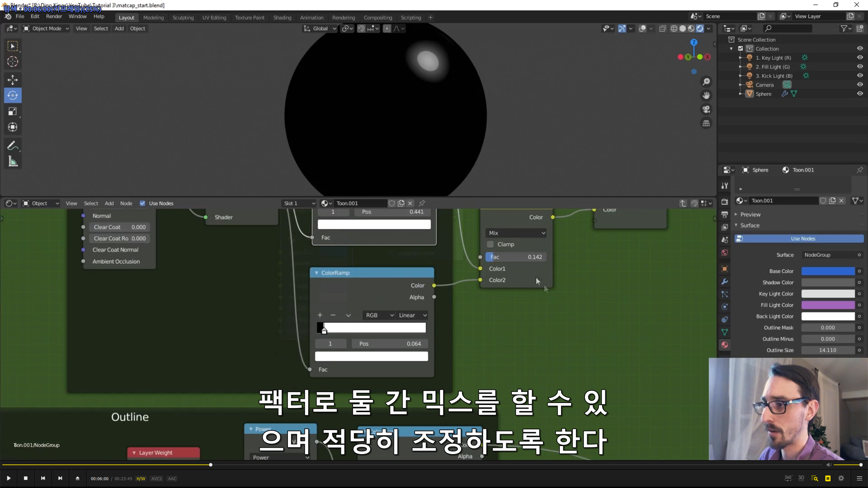Select the Select Box tool
868x488 pixels.
point(13,46)
